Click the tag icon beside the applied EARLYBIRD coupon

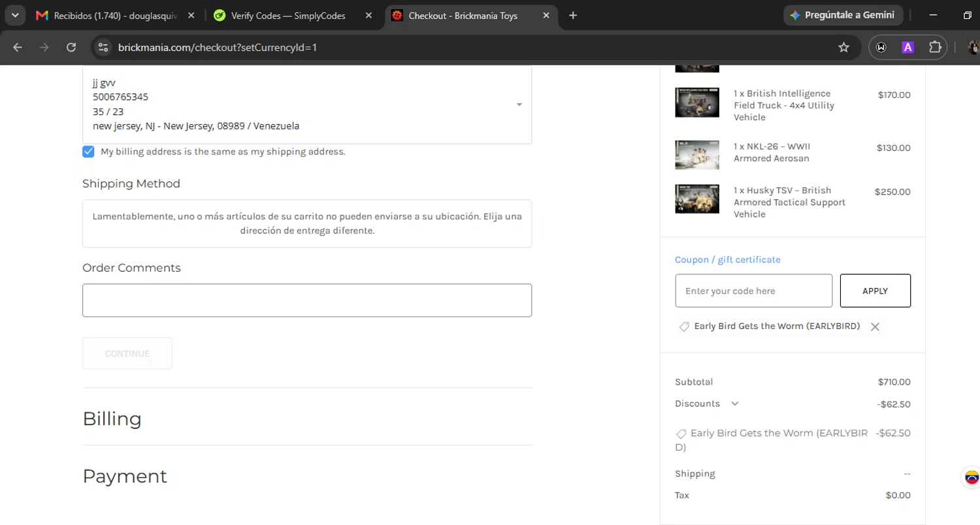pyautogui.click(x=684, y=326)
